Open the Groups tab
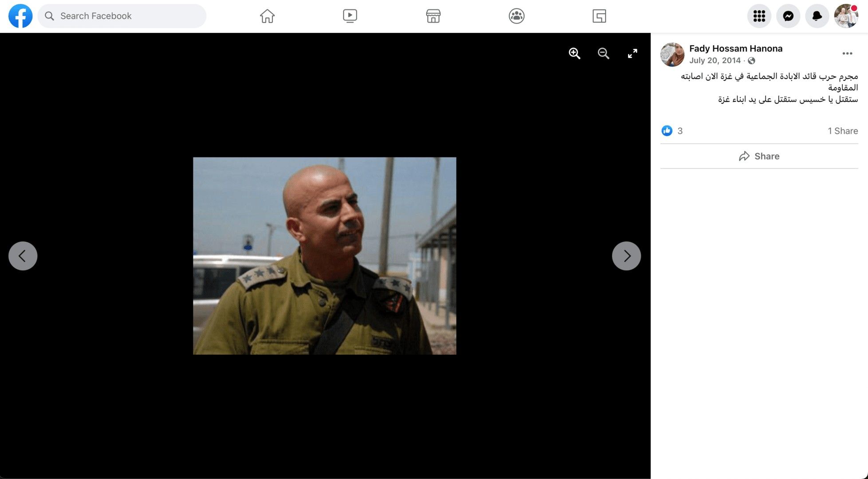This screenshot has width=868, height=479. [x=516, y=16]
